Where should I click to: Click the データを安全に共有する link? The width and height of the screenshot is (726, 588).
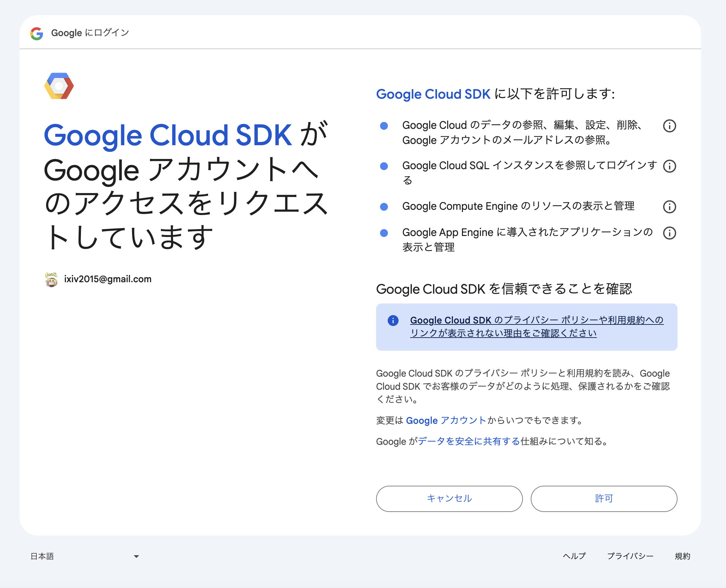(468, 441)
